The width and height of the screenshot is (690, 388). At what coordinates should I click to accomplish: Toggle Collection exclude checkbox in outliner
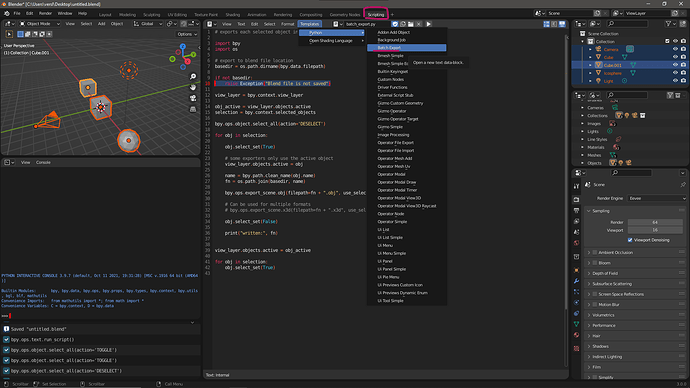tap(668, 41)
